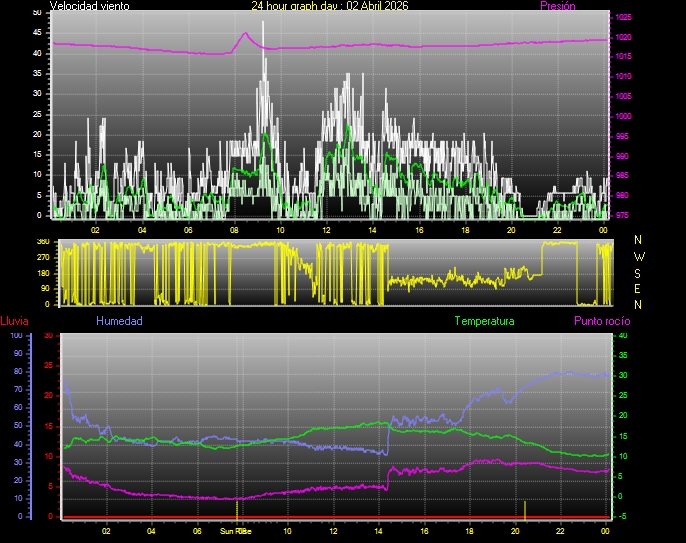Click the blue 'Humedad' legend label
The height and width of the screenshot is (543, 686).
click(119, 321)
